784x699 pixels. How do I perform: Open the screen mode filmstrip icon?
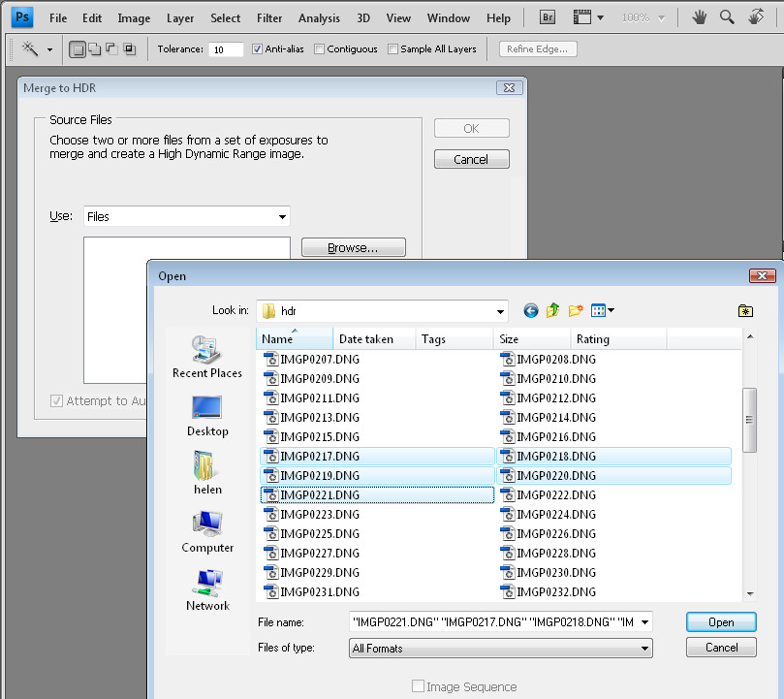coord(582,17)
